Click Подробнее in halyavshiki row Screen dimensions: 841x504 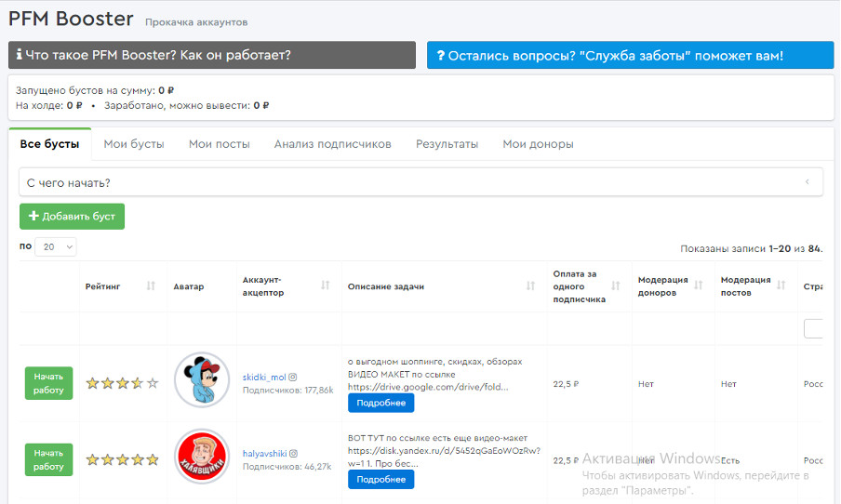click(x=380, y=479)
